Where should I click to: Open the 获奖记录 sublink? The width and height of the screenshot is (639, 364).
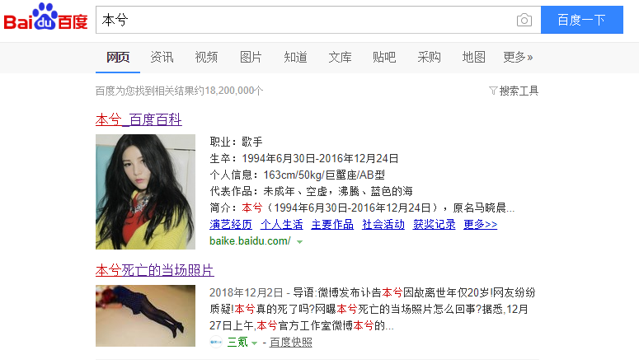(434, 224)
